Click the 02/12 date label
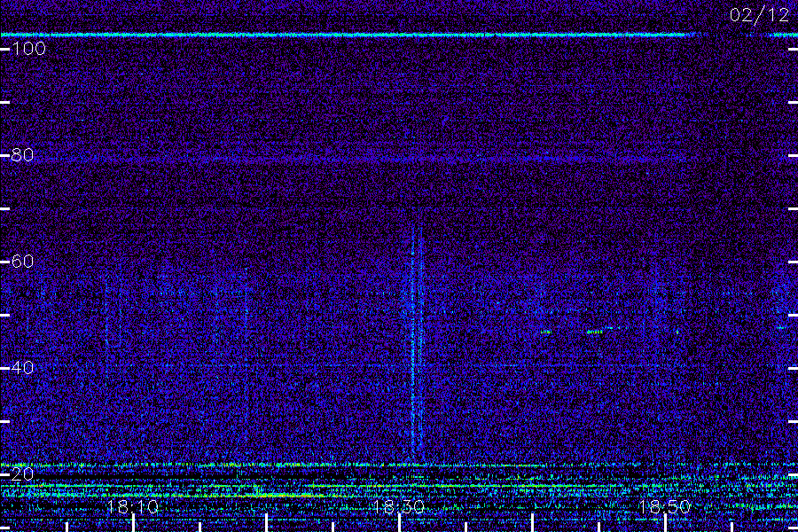Viewport: 798px width, 532px height. click(759, 15)
